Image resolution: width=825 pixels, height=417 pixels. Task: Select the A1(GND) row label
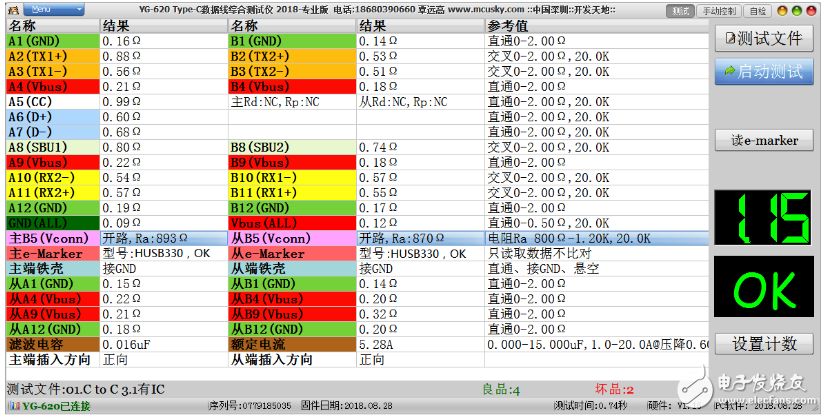tap(53, 41)
